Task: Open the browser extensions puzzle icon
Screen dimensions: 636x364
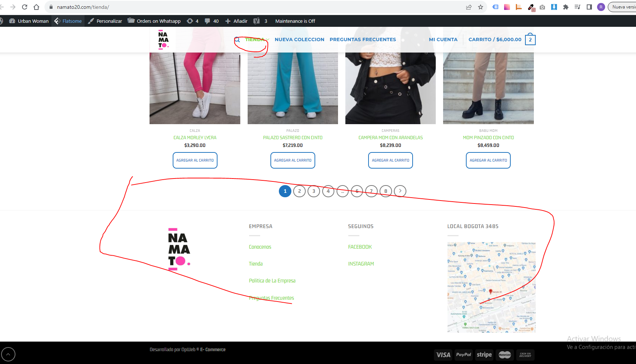Action: coord(566,7)
